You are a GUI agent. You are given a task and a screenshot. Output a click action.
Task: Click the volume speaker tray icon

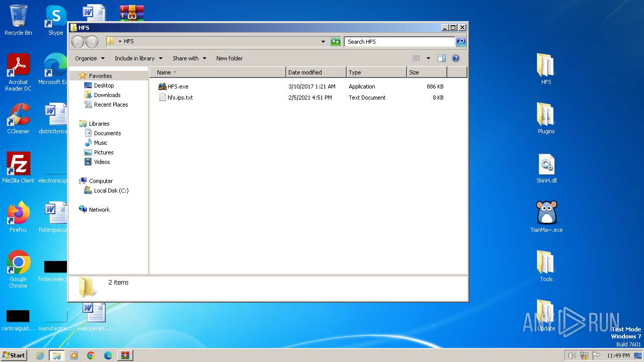tap(572, 355)
